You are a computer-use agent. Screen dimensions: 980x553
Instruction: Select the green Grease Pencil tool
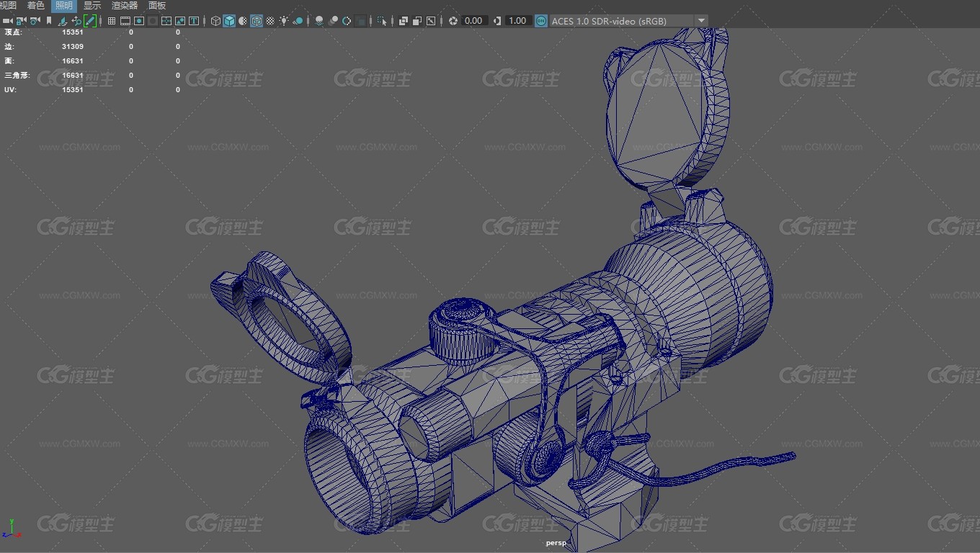90,21
